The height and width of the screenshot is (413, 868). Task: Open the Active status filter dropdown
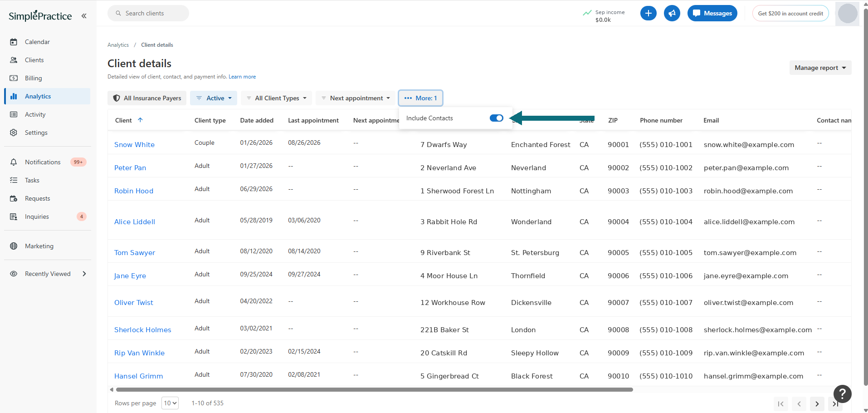click(214, 98)
